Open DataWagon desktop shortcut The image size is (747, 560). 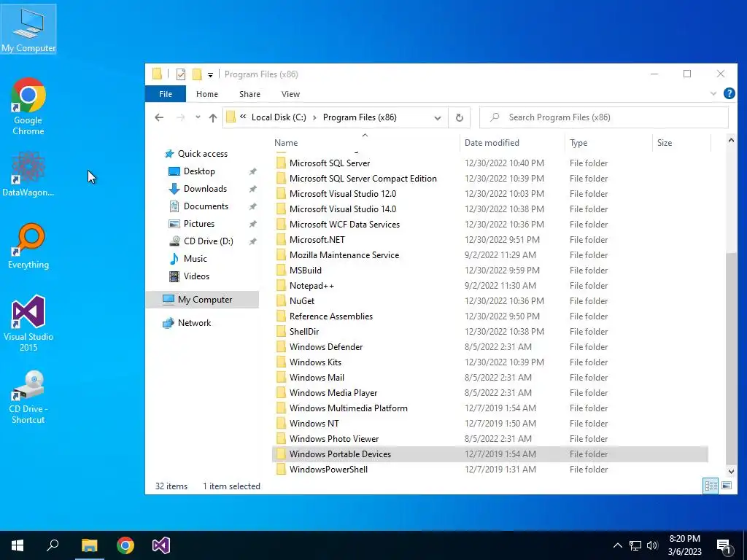28,174
